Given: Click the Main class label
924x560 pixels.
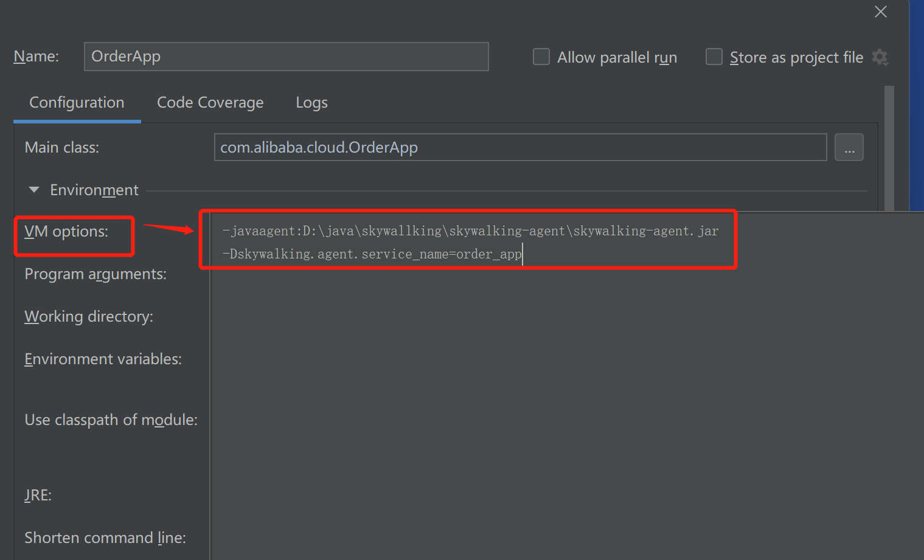Looking at the screenshot, I should [61, 148].
